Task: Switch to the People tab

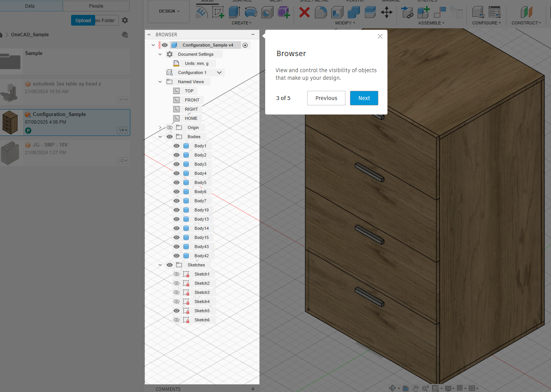Action: (x=96, y=6)
